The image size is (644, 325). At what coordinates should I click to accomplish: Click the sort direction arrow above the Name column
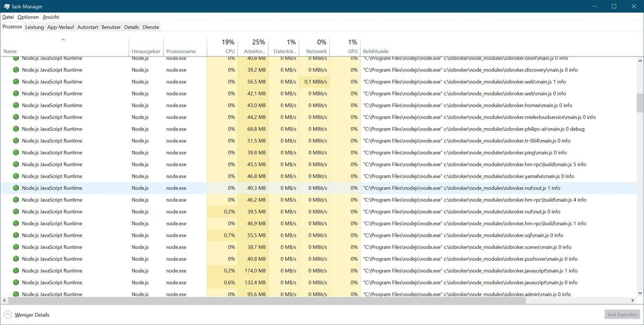(x=63, y=39)
